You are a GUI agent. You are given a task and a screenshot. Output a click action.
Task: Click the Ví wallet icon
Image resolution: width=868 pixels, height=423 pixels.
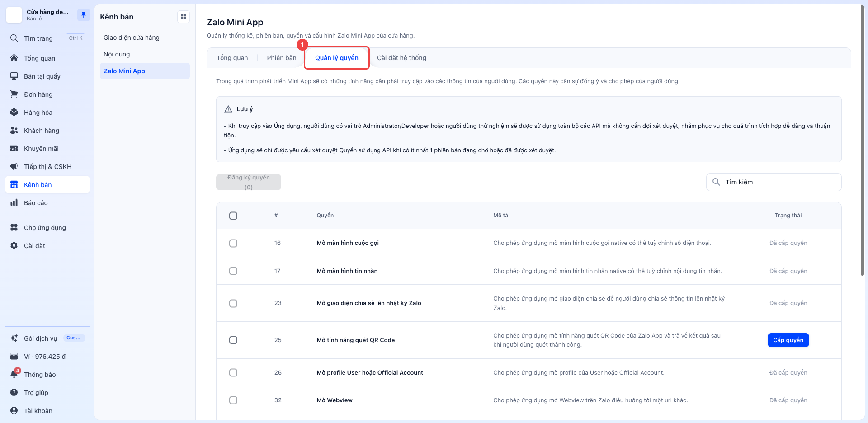pos(14,356)
